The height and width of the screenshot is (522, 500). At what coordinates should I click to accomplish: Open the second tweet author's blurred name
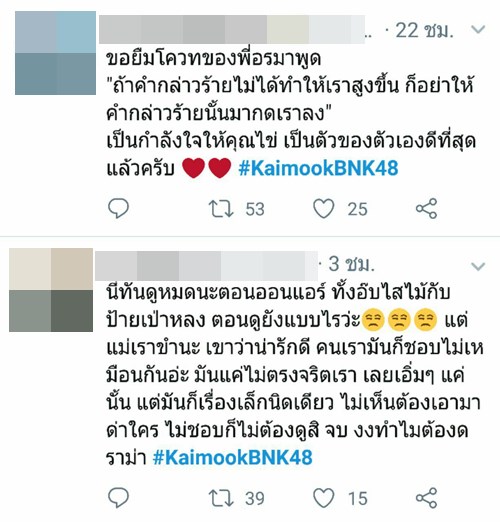click(x=206, y=266)
